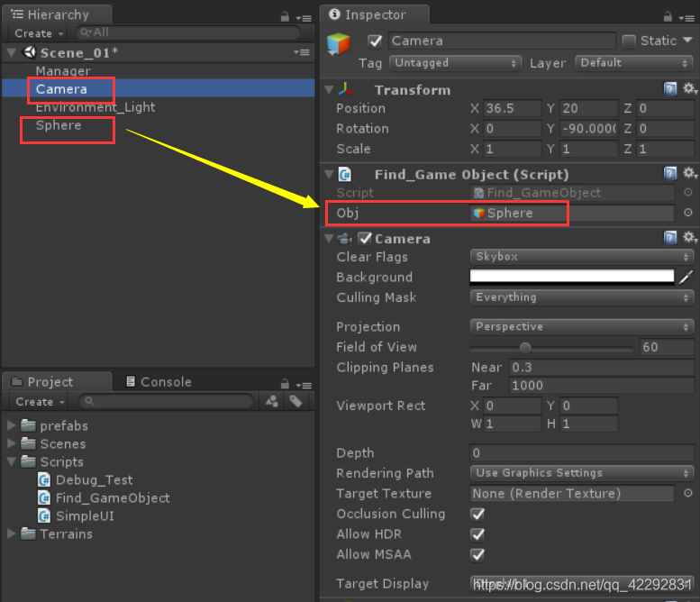Click the Background color swatch
Image resolution: width=700 pixels, height=602 pixels.
pyautogui.click(x=572, y=276)
